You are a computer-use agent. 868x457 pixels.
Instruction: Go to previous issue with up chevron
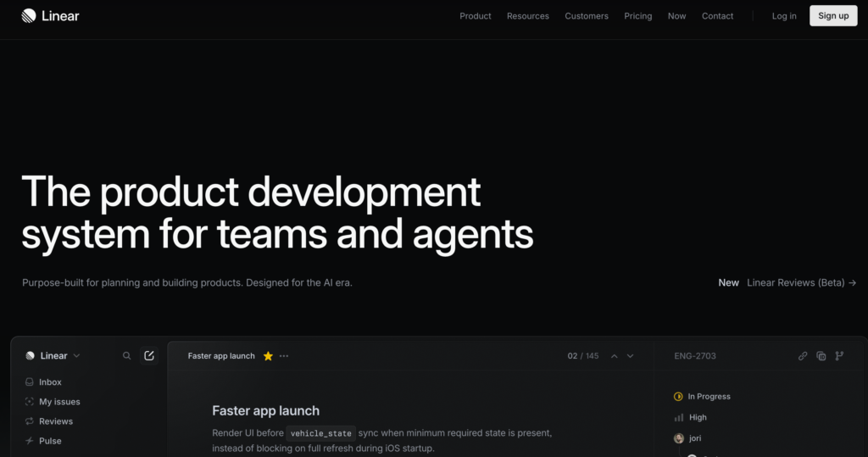point(615,356)
